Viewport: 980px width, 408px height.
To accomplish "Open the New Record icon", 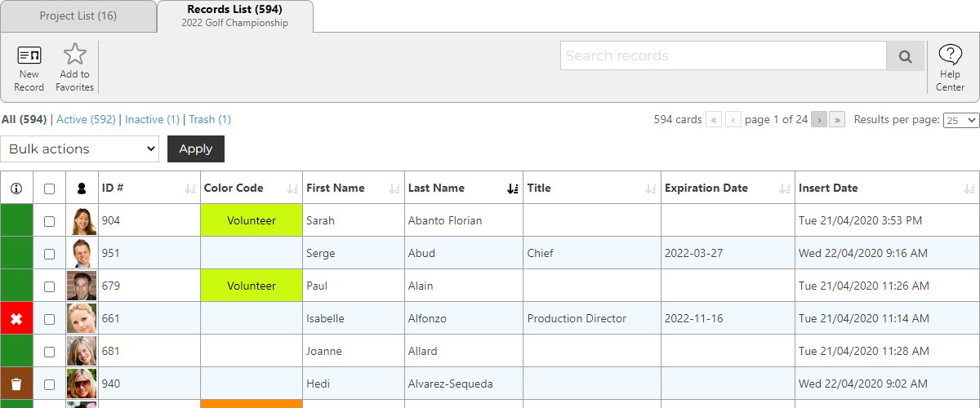I will [x=29, y=55].
